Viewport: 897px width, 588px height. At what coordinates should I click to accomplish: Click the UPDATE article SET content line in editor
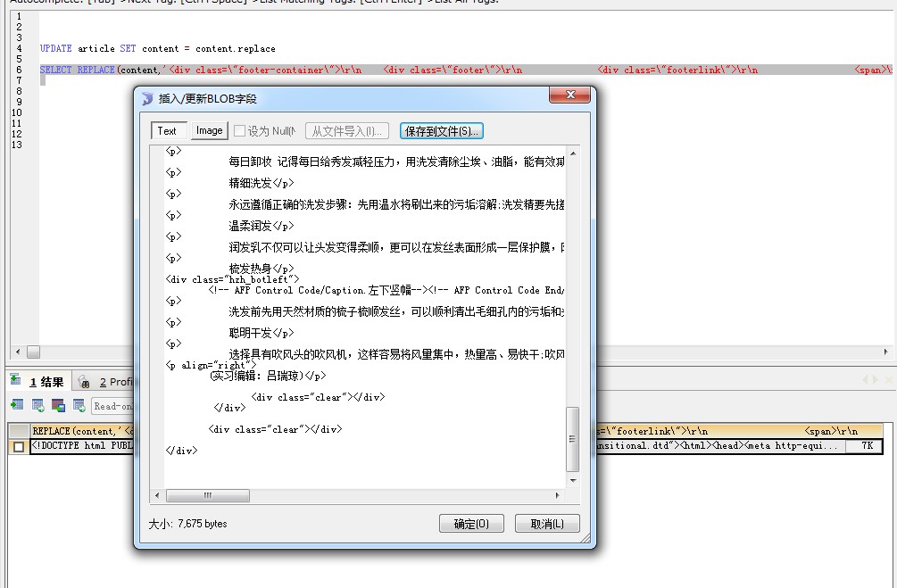157,48
